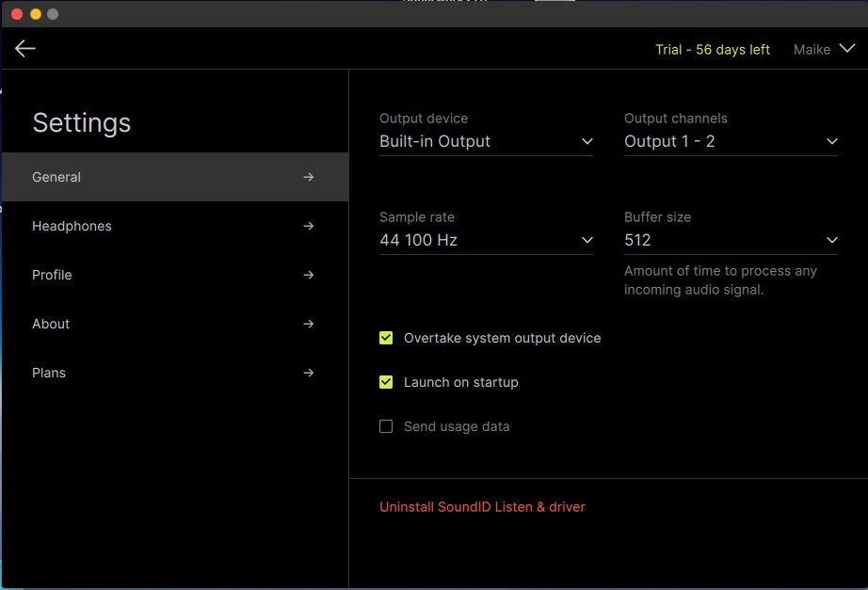868x590 pixels.
Task: Click the arrow icon beside General
Action: pos(308,177)
